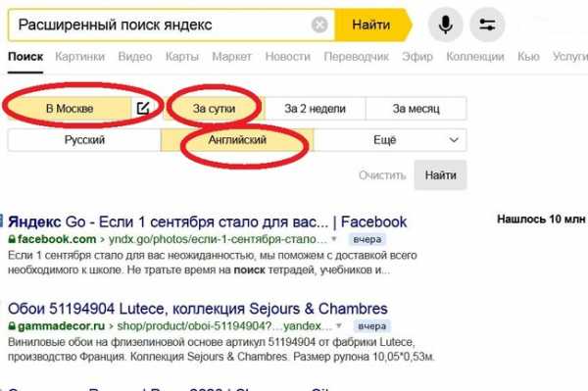Image resolution: width=588 pixels, height=391 pixels.
Task: Open the 'Яндекс Go' Facebook result link
Action: tap(207, 221)
